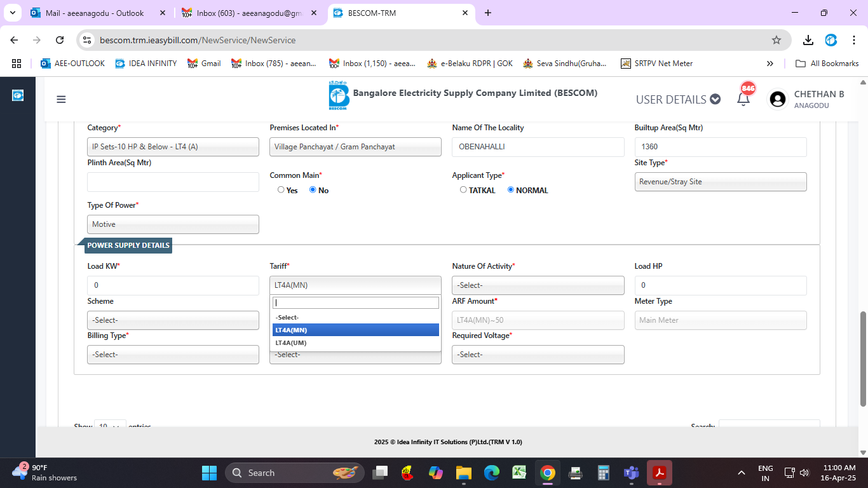Image resolution: width=868 pixels, height=488 pixels.
Task: Choose -Select- option in Tariff list
Action: [356, 317]
